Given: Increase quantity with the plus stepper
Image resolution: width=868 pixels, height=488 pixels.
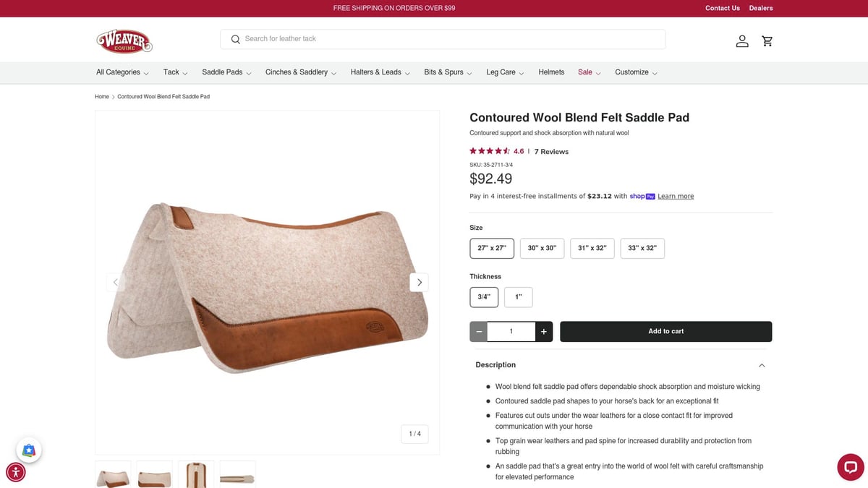Looking at the screenshot, I should tap(543, 331).
